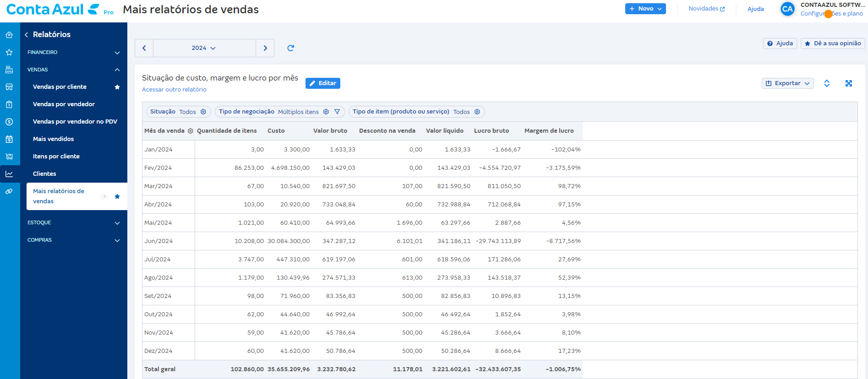Click Custo column header
Viewport: 868px width, 379px height.
[x=276, y=131]
